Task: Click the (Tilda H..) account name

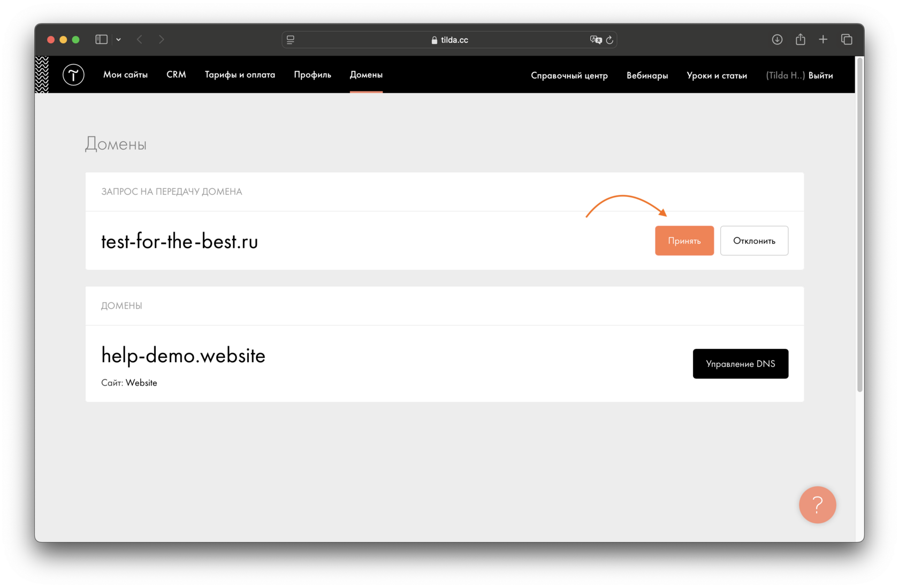Action: point(785,75)
